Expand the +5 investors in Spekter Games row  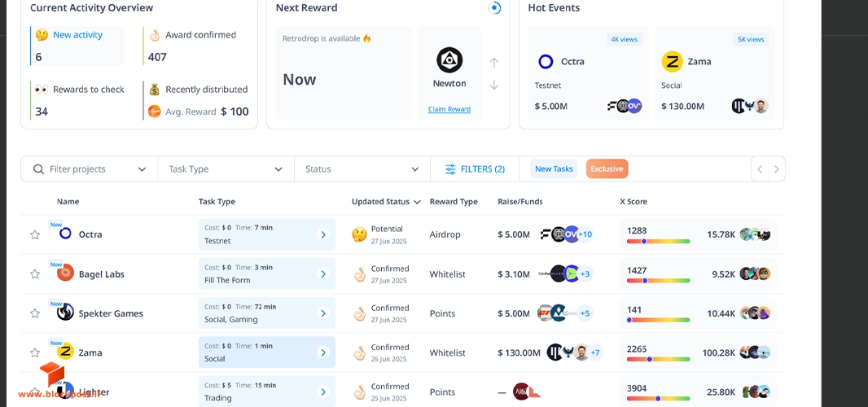[x=585, y=313]
